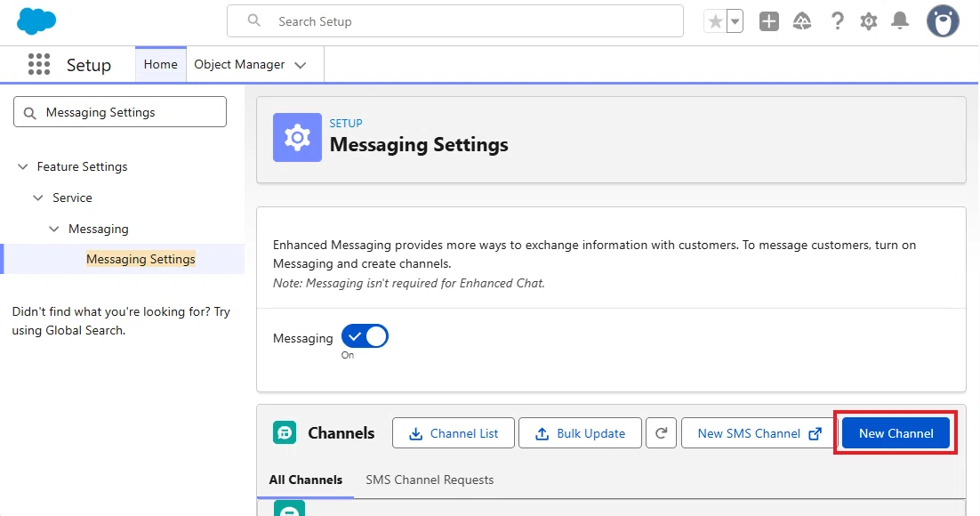This screenshot has width=980, height=516.
Task: Click the Quick Find box containing Messaging Settings
Action: [x=120, y=112]
